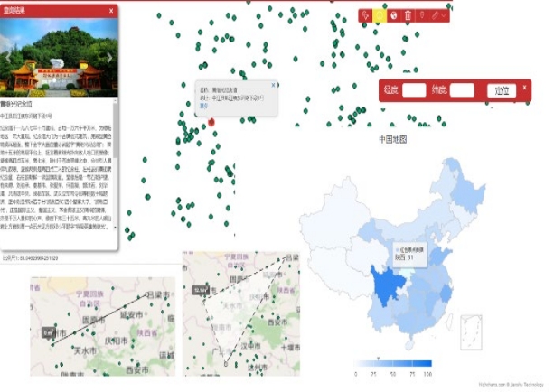Click the globe icon in toolbar
Screen dimensions: 554x392
(x=393, y=15)
